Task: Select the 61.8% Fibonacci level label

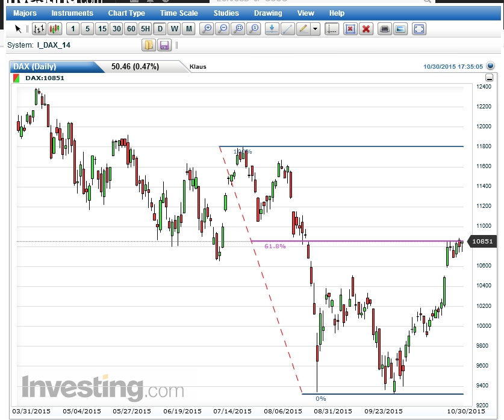Action: pos(275,246)
